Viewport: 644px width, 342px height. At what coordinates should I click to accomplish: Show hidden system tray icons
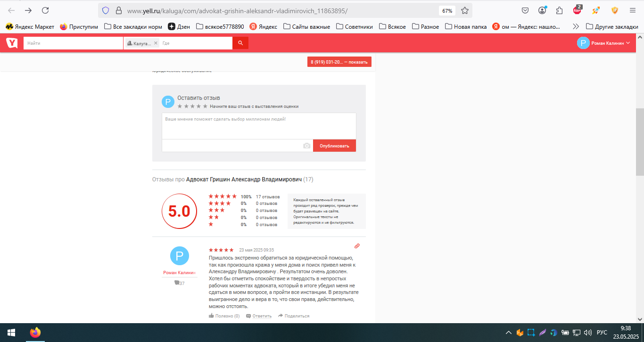click(509, 333)
